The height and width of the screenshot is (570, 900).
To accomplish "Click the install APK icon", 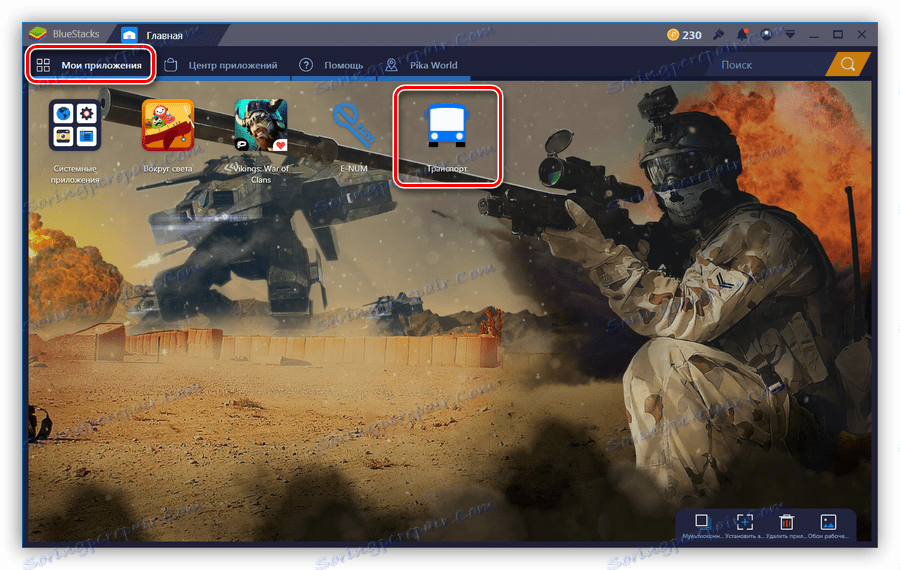I will [x=744, y=521].
